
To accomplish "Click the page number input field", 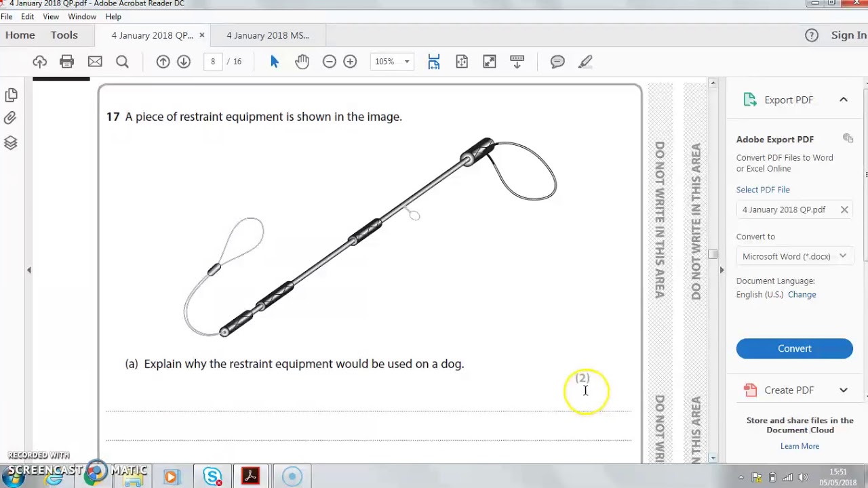I will 213,62.
